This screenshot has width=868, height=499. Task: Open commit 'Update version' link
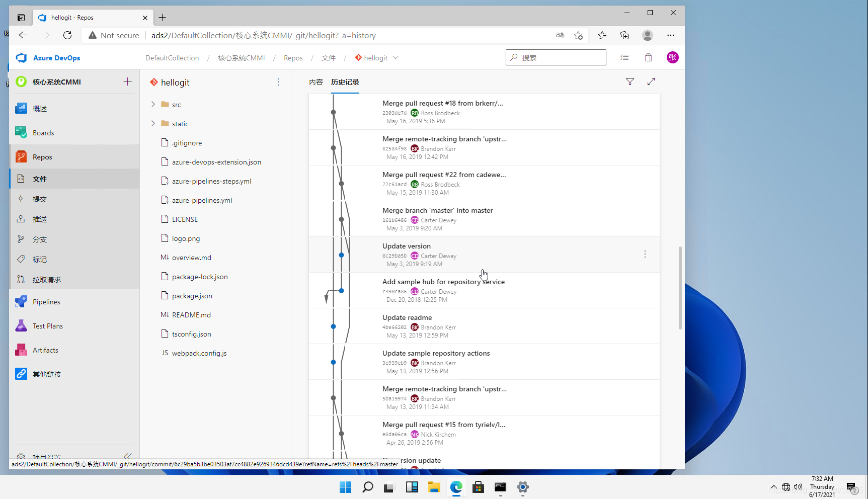tap(406, 246)
